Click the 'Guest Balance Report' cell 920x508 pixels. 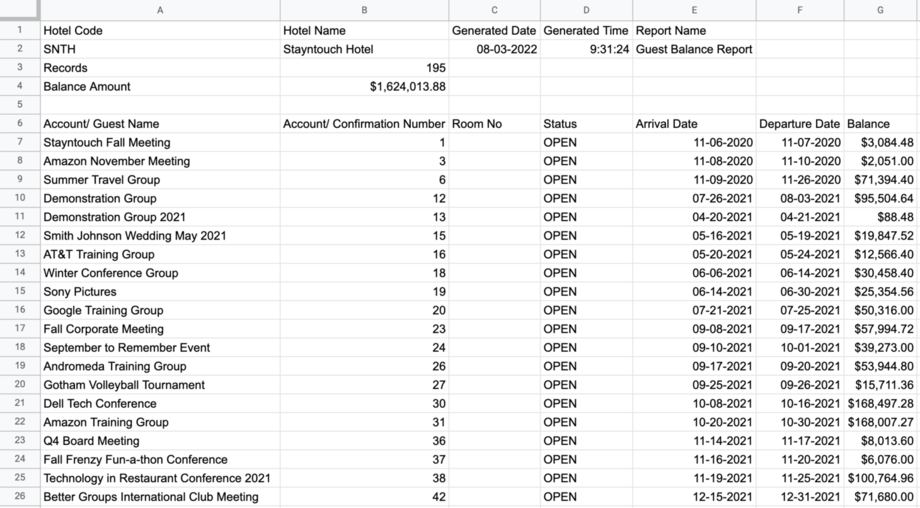click(694, 49)
